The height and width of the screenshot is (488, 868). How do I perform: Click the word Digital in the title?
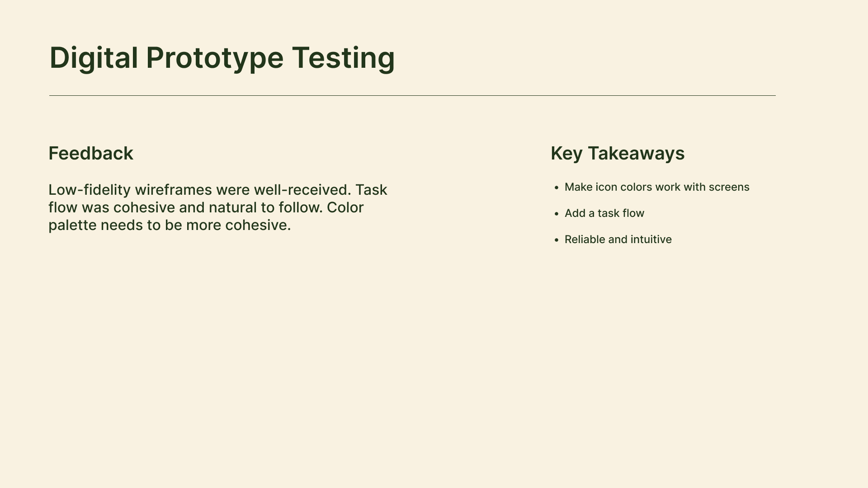93,58
